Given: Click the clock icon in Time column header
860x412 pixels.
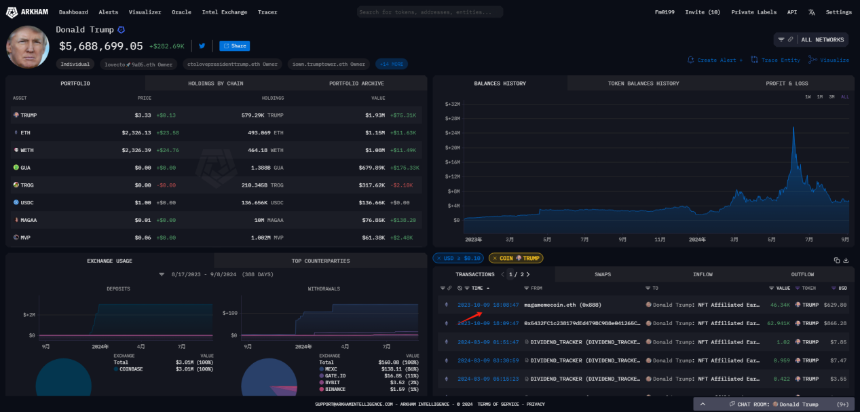Looking at the screenshot, I should coord(459,288).
